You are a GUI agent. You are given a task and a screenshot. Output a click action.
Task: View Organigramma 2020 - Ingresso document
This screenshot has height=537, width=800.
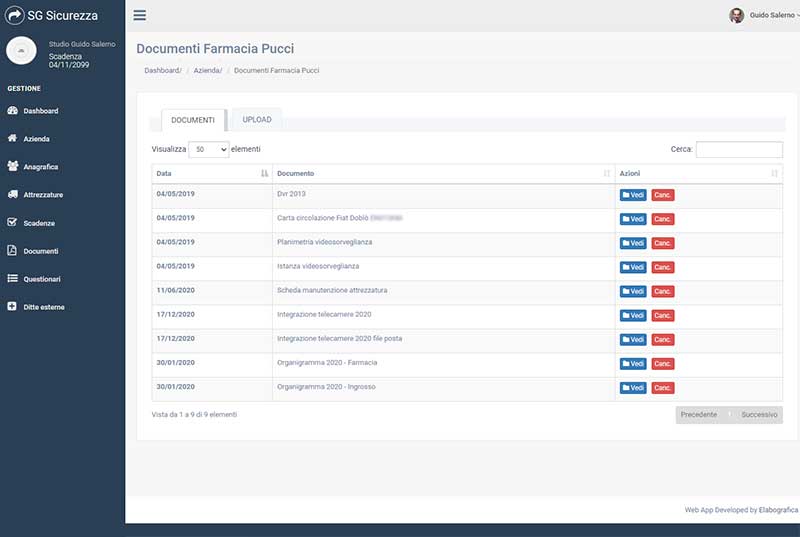633,388
